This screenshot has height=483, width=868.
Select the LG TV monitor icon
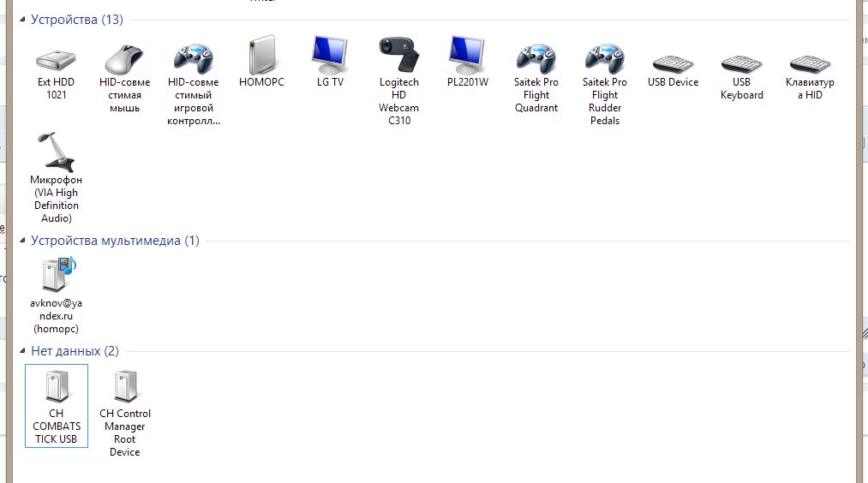(x=330, y=56)
